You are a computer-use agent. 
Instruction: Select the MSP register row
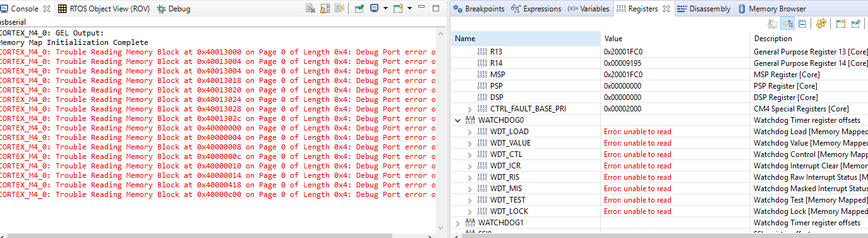pos(660,75)
